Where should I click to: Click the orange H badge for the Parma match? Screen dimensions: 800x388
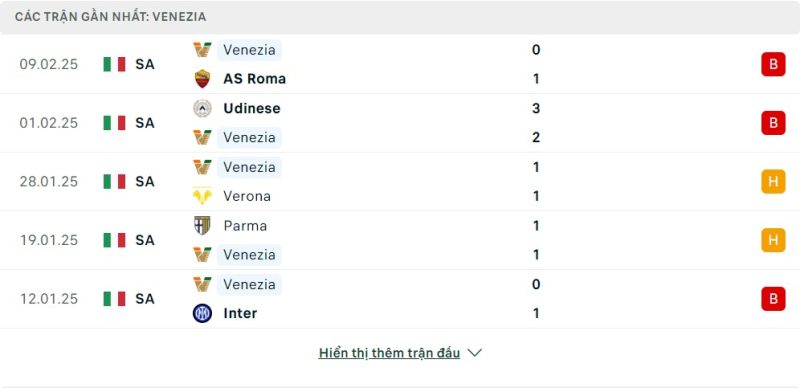click(x=773, y=240)
